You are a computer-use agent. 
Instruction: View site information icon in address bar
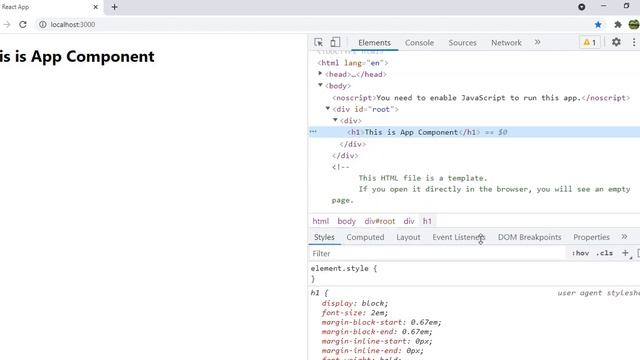[42, 24]
